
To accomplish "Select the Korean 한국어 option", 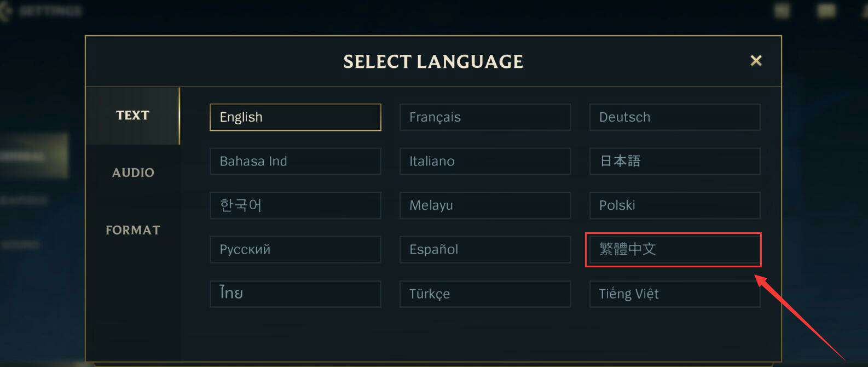I will (295, 205).
